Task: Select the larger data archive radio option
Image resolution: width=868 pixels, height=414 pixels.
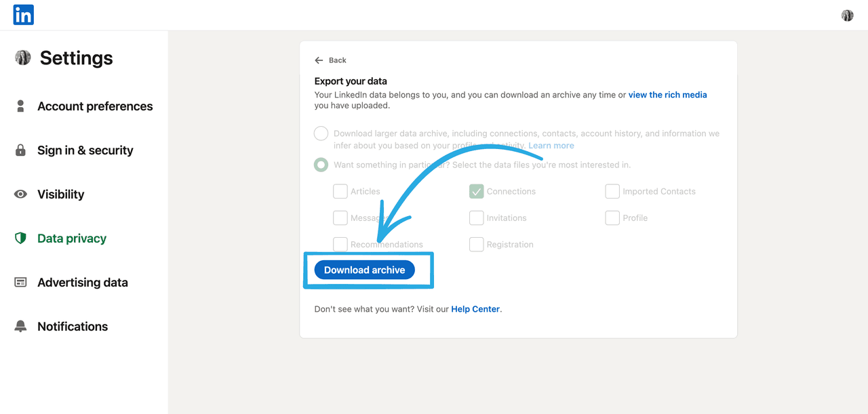Action: pyautogui.click(x=321, y=133)
